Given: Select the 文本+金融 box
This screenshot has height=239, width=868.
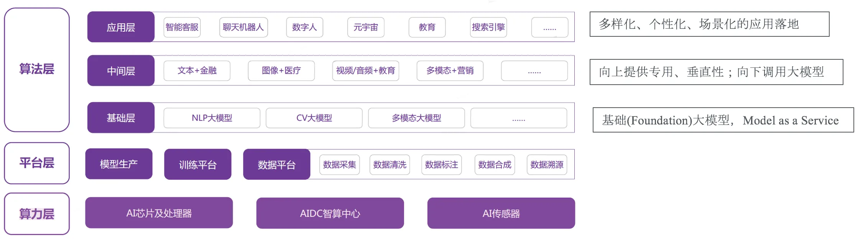Looking at the screenshot, I should (197, 71).
